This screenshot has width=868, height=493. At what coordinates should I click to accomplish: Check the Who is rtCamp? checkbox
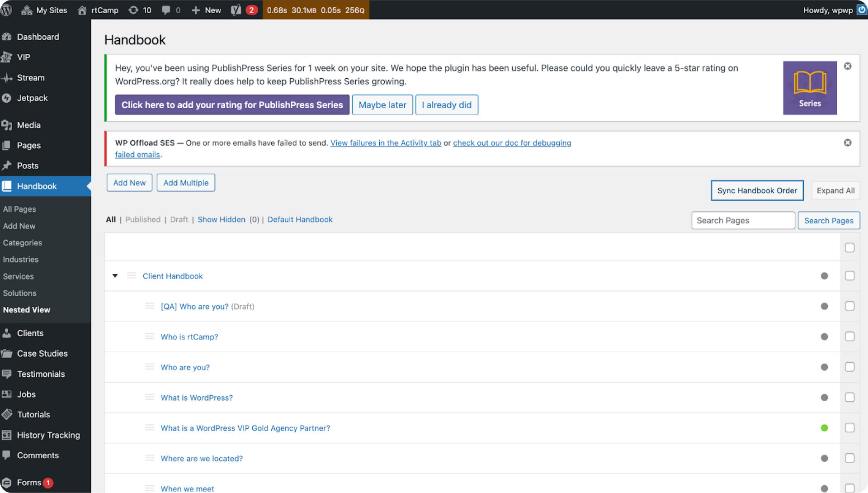tap(850, 337)
